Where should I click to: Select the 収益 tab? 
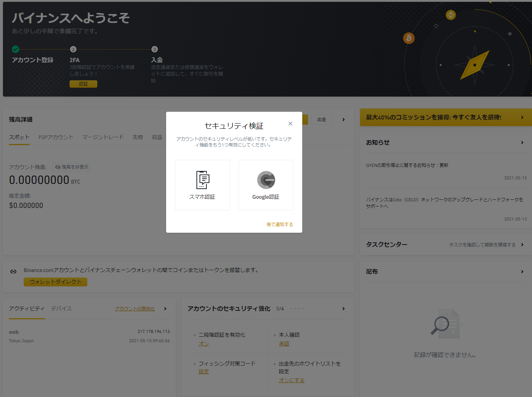(157, 137)
